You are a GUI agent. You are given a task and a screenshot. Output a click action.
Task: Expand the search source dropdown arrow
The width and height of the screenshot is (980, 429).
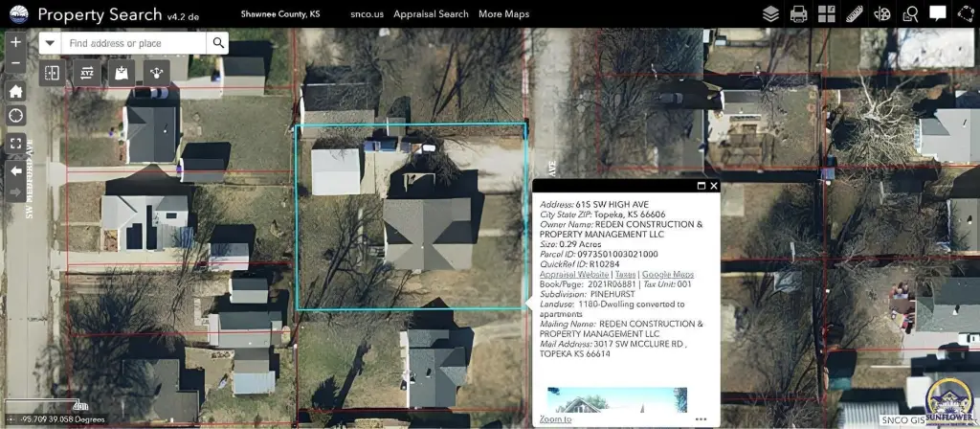(50, 43)
